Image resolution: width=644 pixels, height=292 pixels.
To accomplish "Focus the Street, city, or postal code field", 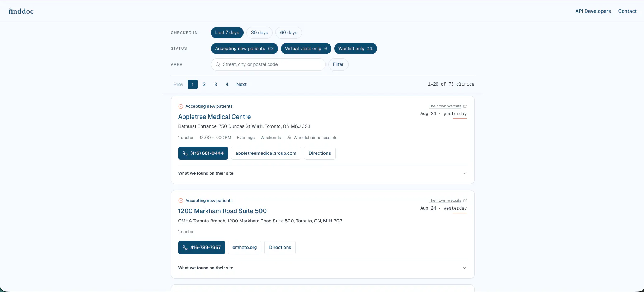I will click(268, 64).
